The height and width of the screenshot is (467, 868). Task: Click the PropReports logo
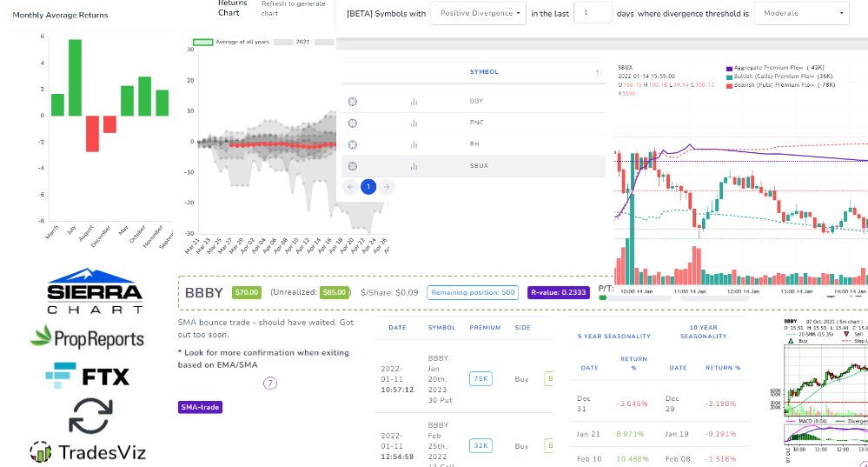pos(87,337)
